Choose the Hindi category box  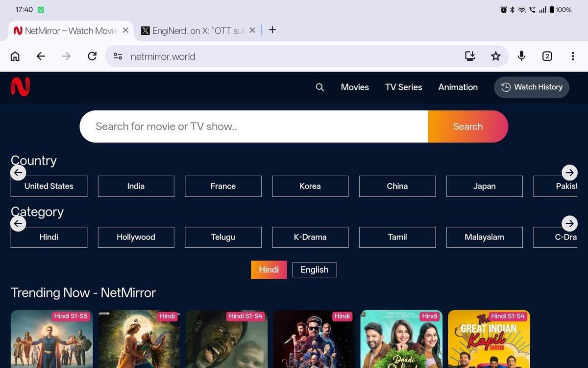pyautogui.click(x=49, y=237)
